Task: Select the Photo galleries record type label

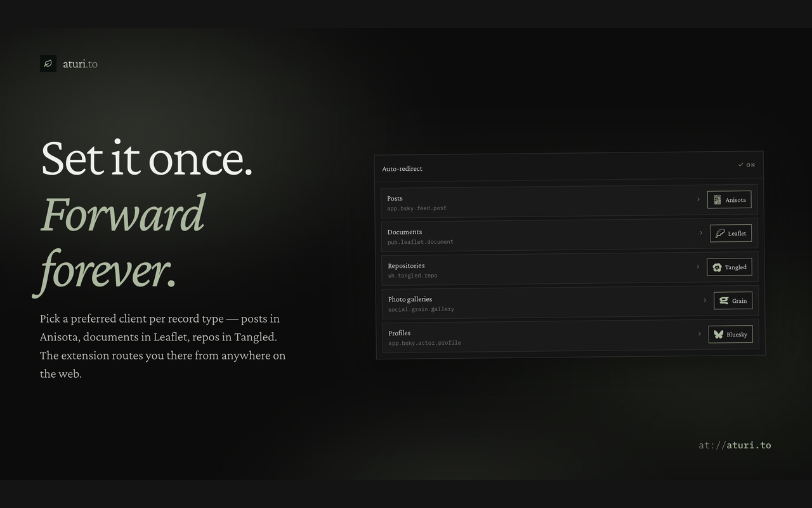Action: pos(410,299)
